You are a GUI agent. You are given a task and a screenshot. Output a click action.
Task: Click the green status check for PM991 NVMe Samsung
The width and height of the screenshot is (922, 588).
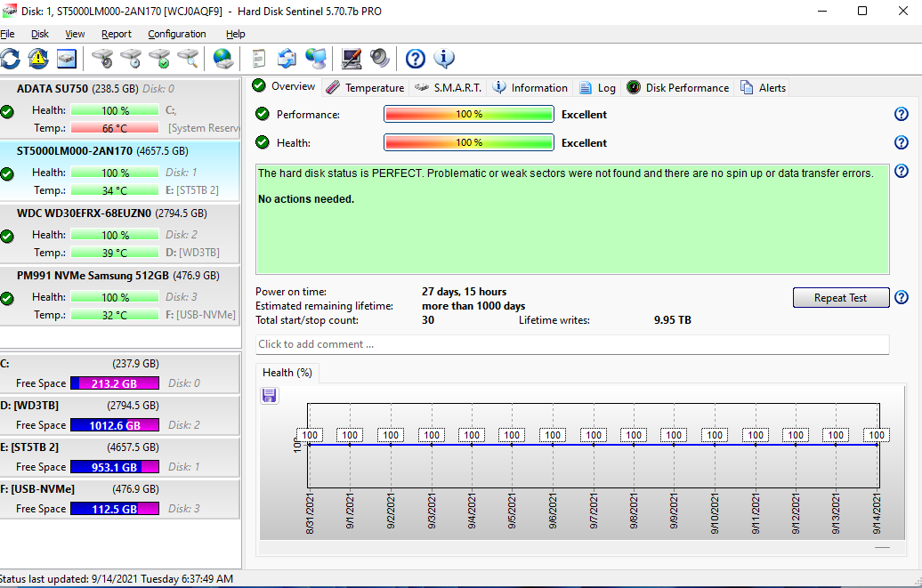7,298
